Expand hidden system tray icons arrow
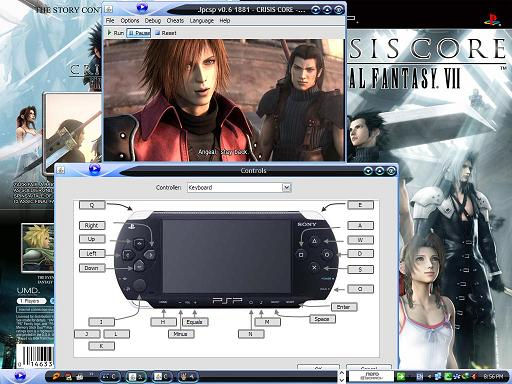The image size is (512, 384). pos(429,377)
